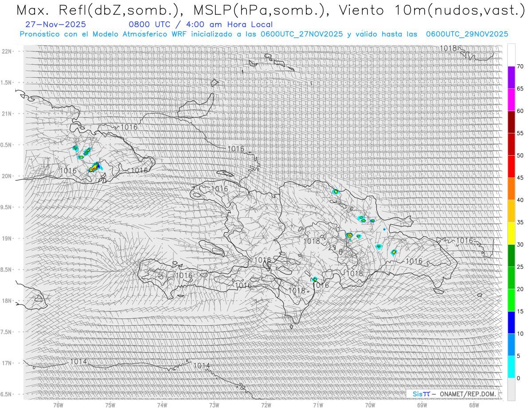Click the '71W' longitude axis label
Viewport: 532px width, 411px height.
[x=318, y=405]
